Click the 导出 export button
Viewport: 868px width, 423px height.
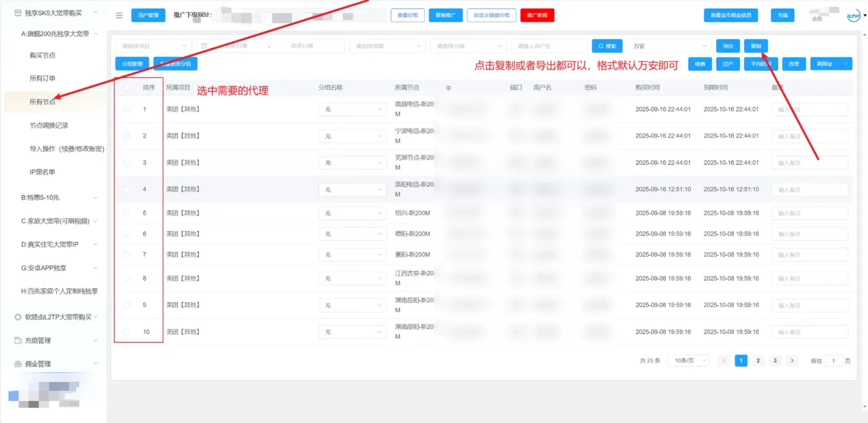pyautogui.click(x=728, y=46)
